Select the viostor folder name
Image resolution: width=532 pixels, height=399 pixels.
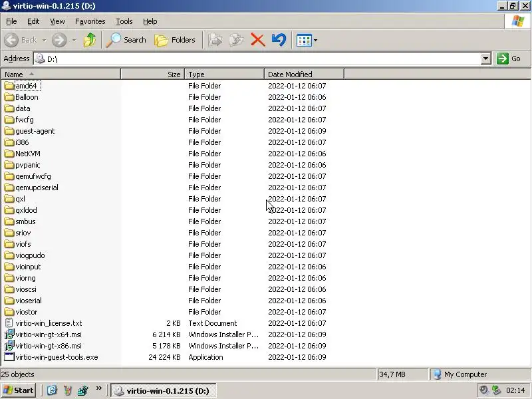coord(27,312)
